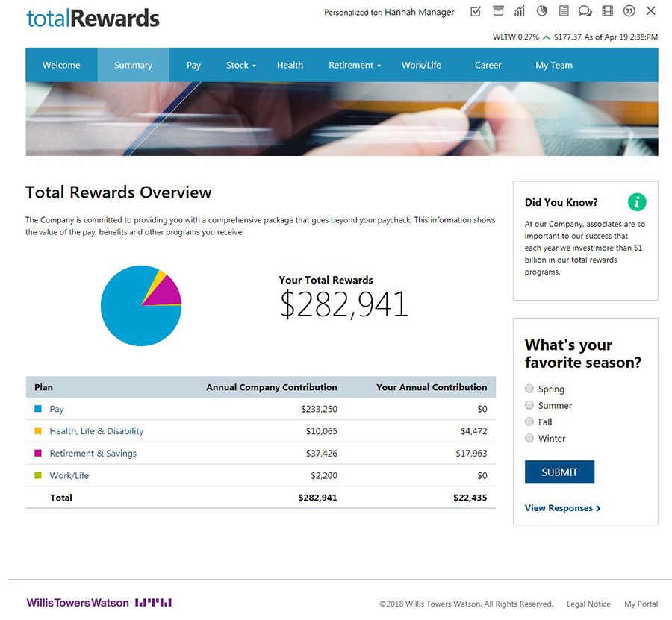672x620 pixels.
Task: Click the quotation marks icon in the header toolbar
Action: (x=629, y=11)
